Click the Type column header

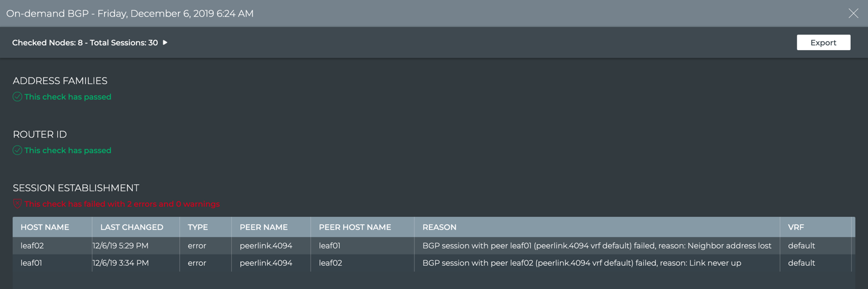tap(198, 227)
